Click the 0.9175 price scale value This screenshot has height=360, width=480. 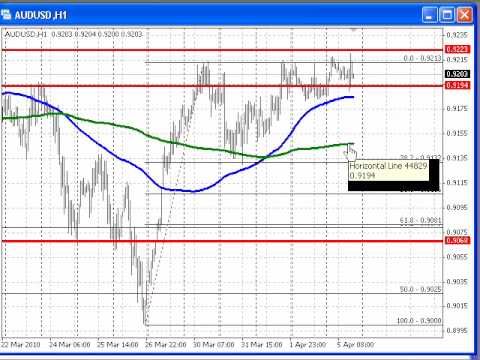[457, 108]
